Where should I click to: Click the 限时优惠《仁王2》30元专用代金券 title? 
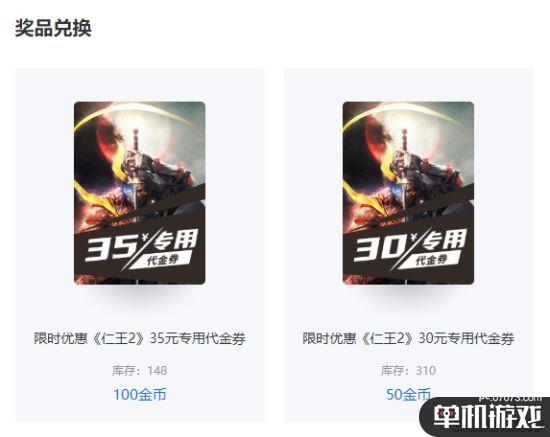408,338
